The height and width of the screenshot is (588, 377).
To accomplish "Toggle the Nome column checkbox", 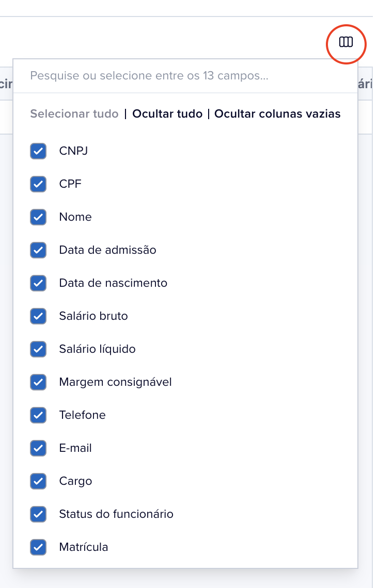I will 38,217.
